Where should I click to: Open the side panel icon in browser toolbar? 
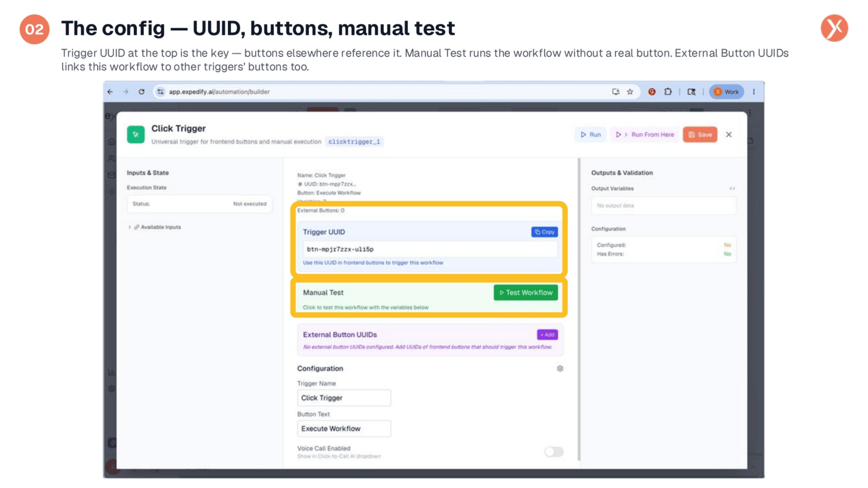coord(691,92)
